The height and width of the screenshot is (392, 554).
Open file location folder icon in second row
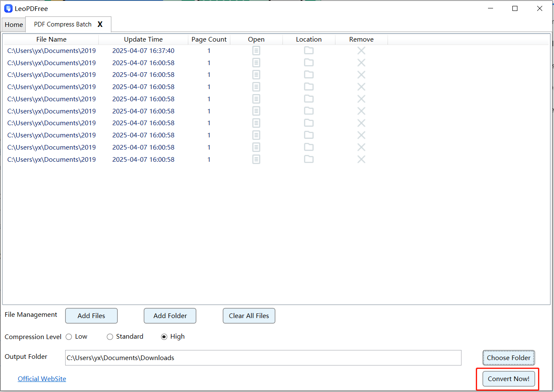pyautogui.click(x=309, y=63)
